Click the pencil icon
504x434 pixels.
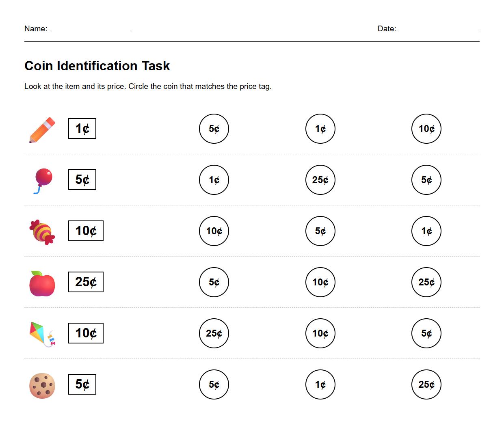pyautogui.click(x=42, y=130)
